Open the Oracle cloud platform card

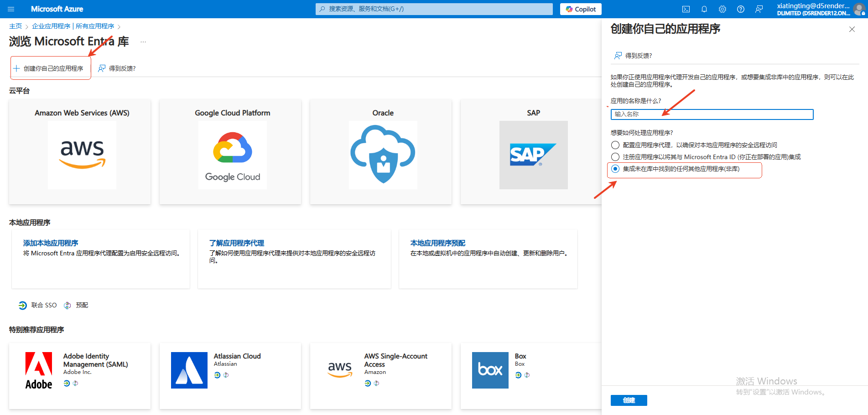[381, 152]
